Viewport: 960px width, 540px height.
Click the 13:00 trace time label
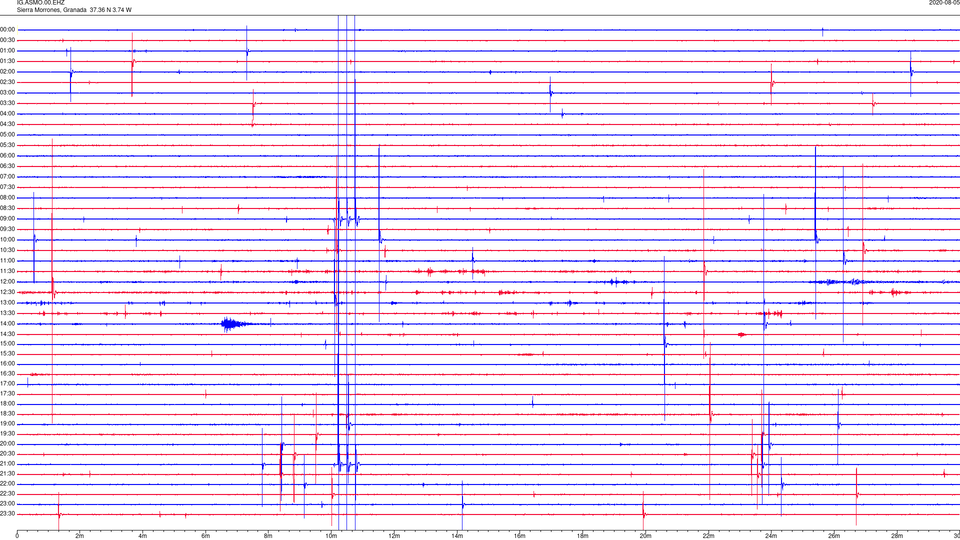click(x=8, y=302)
